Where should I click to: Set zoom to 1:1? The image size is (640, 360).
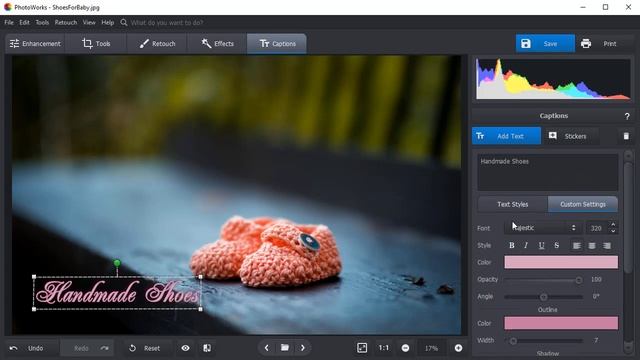pyautogui.click(x=384, y=348)
